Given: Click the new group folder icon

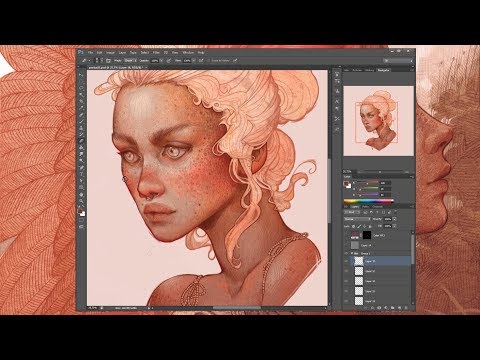Looking at the screenshot, I should point(392,308).
